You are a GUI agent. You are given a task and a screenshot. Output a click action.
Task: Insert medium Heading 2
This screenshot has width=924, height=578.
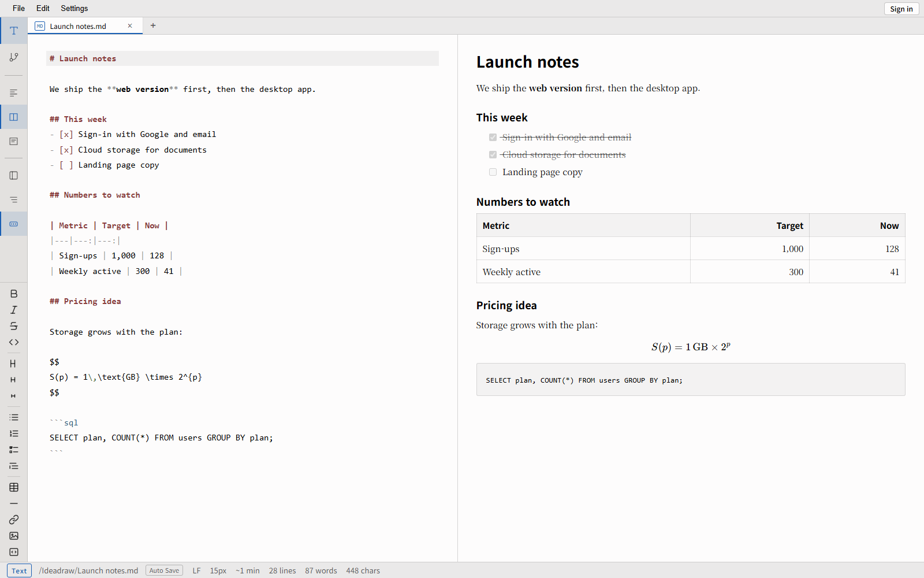click(x=13, y=380)
